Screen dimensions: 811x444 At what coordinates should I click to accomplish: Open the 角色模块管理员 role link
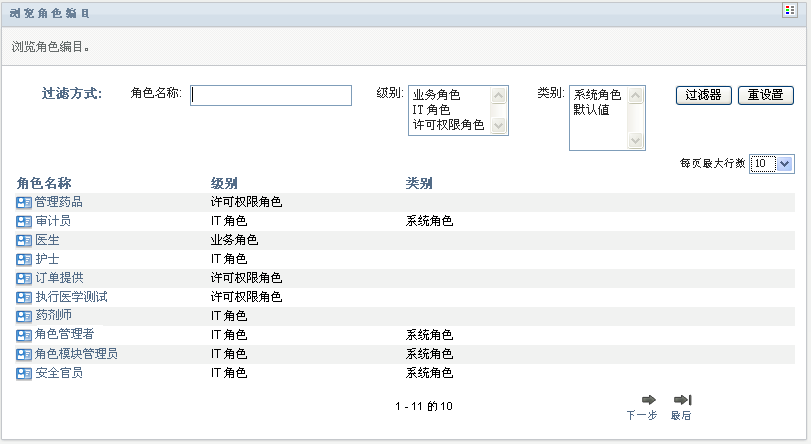tap(77, 354)
